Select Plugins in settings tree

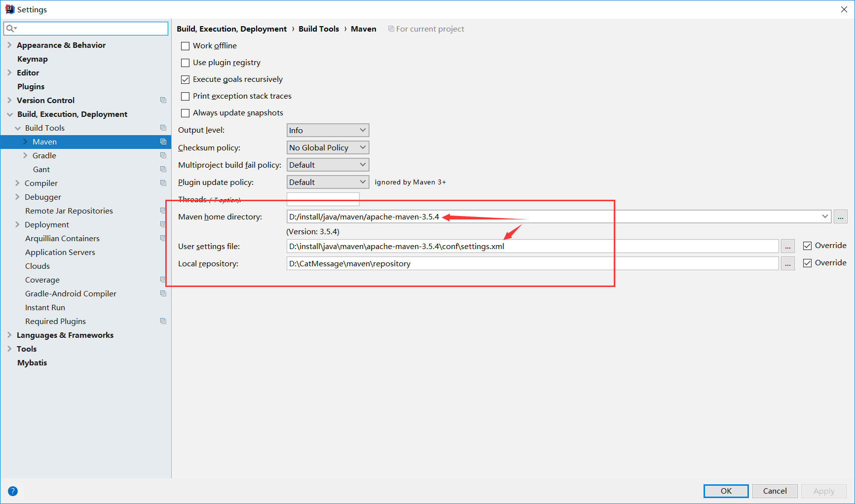(x=31, y=86)
